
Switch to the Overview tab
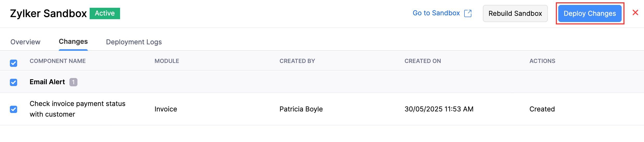tap(25, 42)
